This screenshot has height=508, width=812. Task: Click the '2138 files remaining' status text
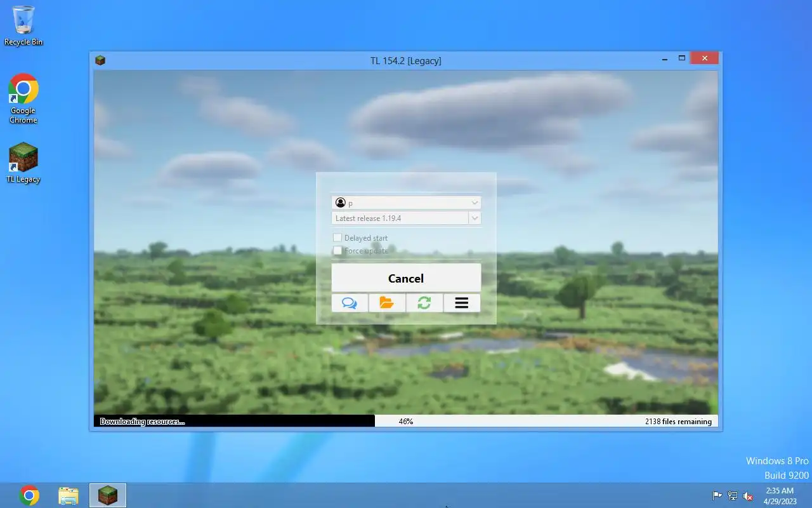(678, 422)
